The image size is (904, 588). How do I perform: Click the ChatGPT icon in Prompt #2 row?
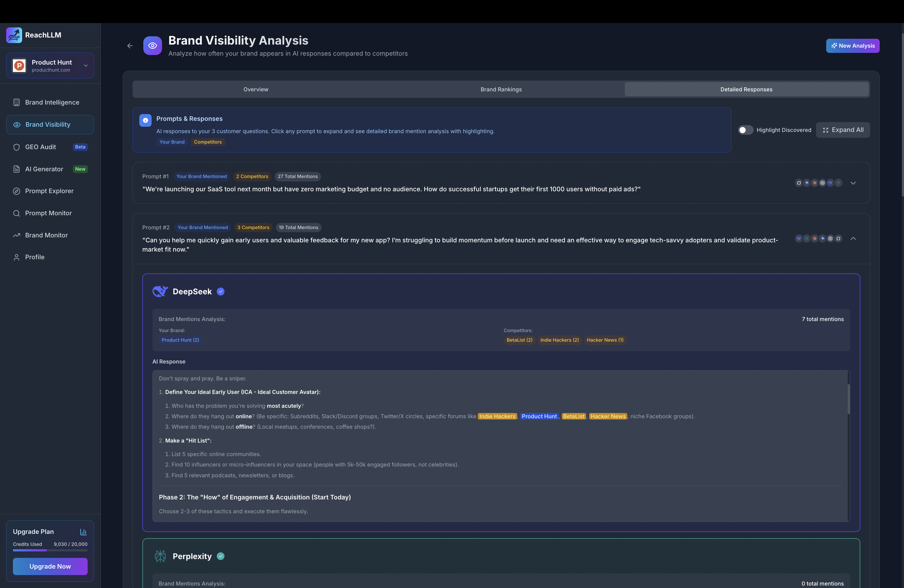831,239
